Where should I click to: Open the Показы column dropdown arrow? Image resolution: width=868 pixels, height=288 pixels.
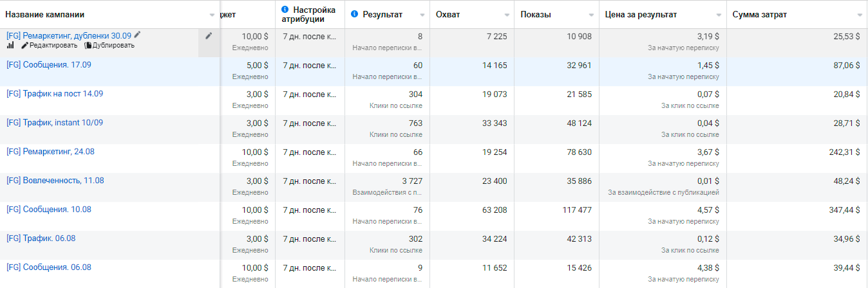point(591,15)
